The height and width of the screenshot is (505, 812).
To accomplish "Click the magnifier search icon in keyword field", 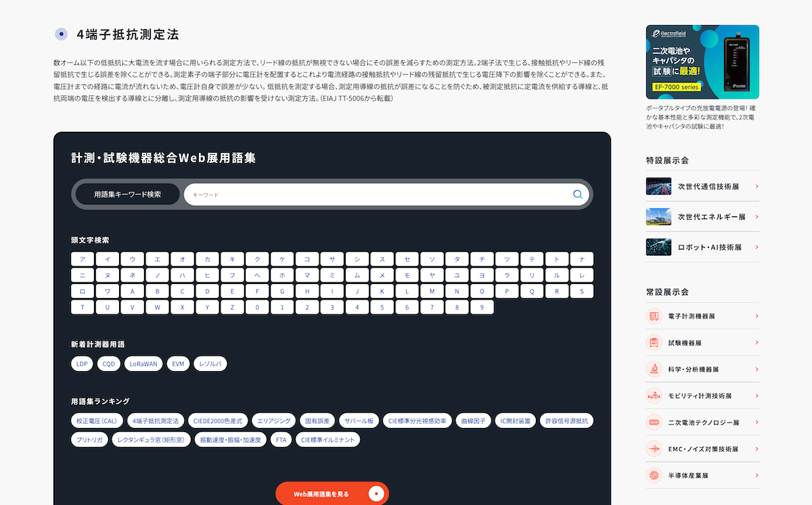I will 577,195.
